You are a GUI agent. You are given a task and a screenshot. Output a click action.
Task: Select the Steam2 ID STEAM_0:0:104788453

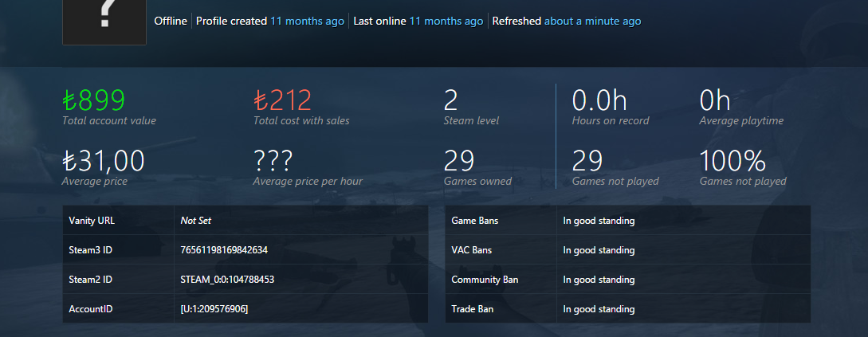[227, 280]
